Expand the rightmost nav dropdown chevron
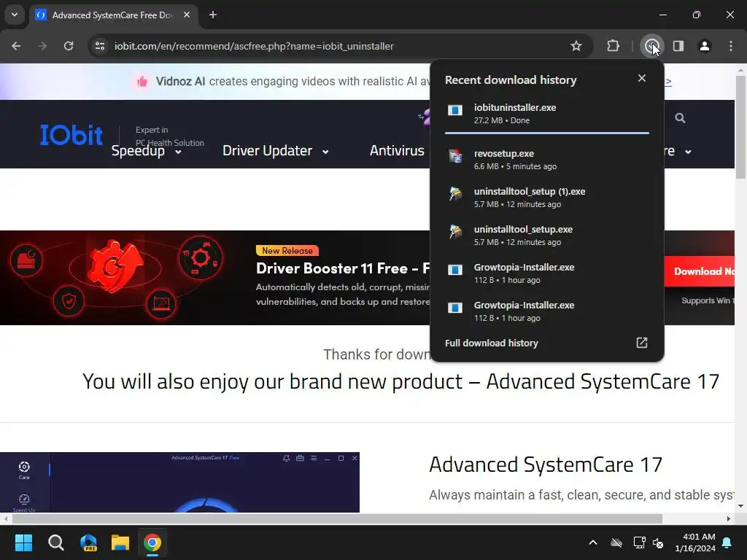 tap(688, 152)
